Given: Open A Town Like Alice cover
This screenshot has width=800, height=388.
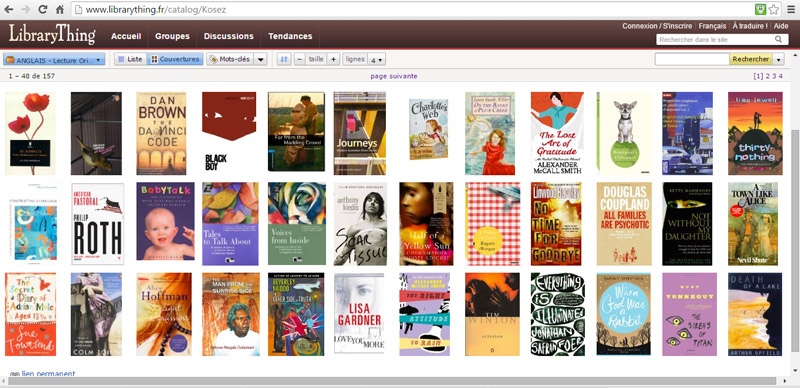Looking at the screenshot, I should pyautogui.click(x=753, y=224).
